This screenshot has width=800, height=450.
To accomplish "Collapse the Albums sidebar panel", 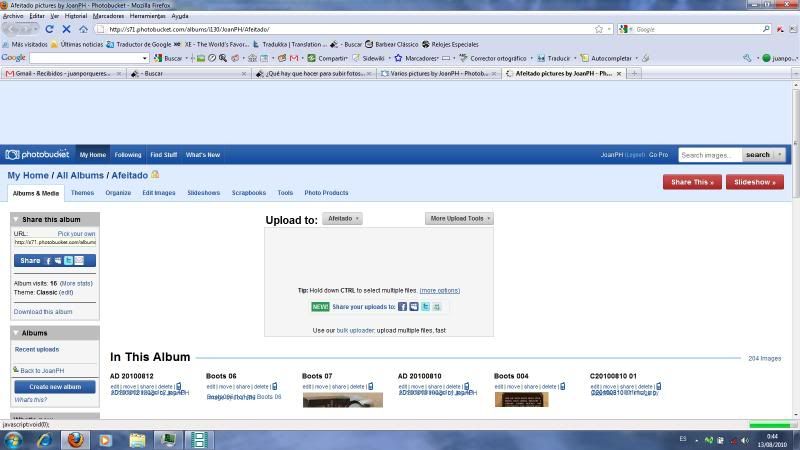I will click(x=16, y=333).
